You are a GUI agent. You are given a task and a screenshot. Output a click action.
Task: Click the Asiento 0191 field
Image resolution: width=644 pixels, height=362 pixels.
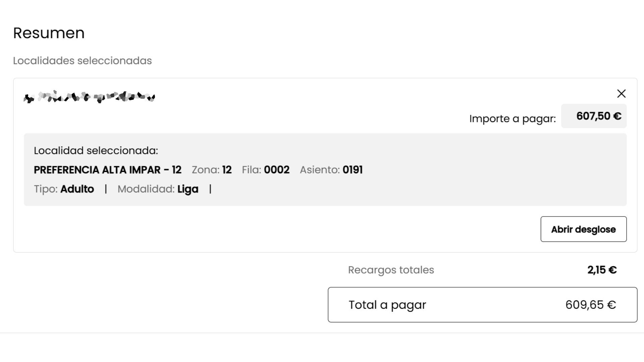(x=331, y=170)
